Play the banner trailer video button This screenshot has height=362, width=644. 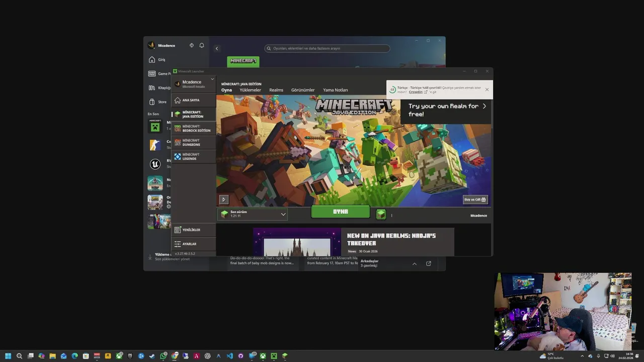pyautogui.click(x=224, y=200)
